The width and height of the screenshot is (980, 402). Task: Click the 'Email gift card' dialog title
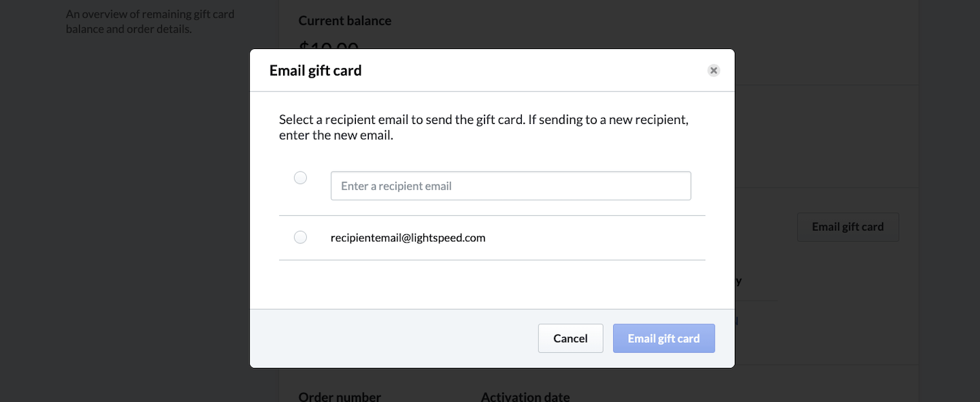pos(315,70)
